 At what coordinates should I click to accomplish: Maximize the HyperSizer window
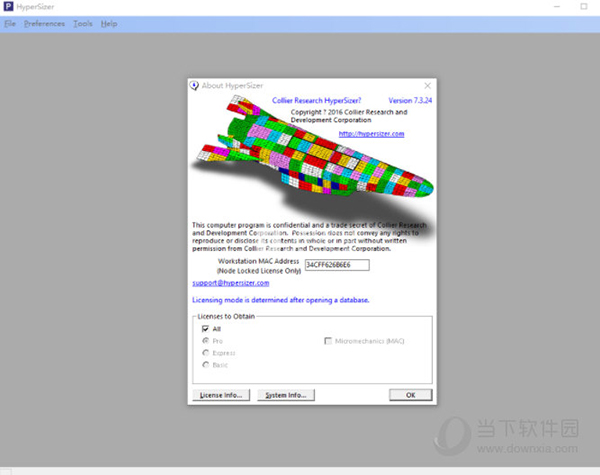[x=584, y=7]
